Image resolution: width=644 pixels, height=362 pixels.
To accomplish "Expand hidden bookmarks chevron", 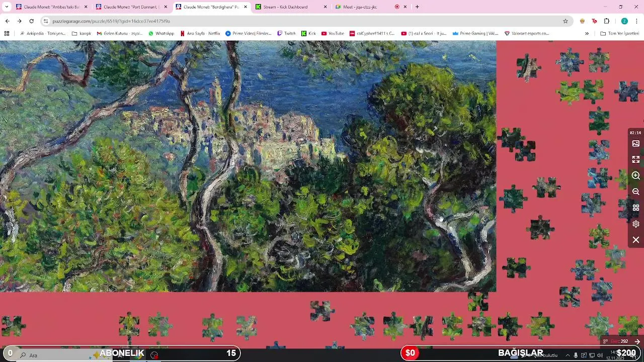I will click(x=587, y=34).
